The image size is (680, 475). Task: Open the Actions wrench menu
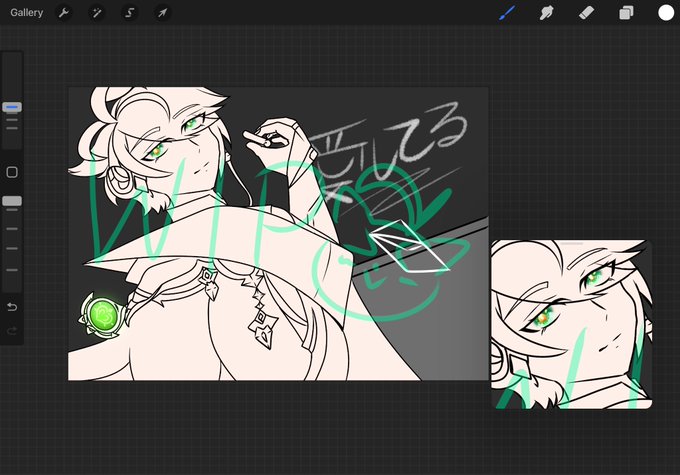pos(64,13)
